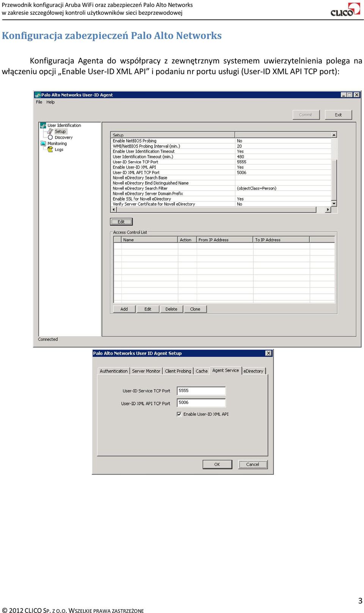
Task: Switch to the eDirectory tab
Action: (x=253, y=371)
